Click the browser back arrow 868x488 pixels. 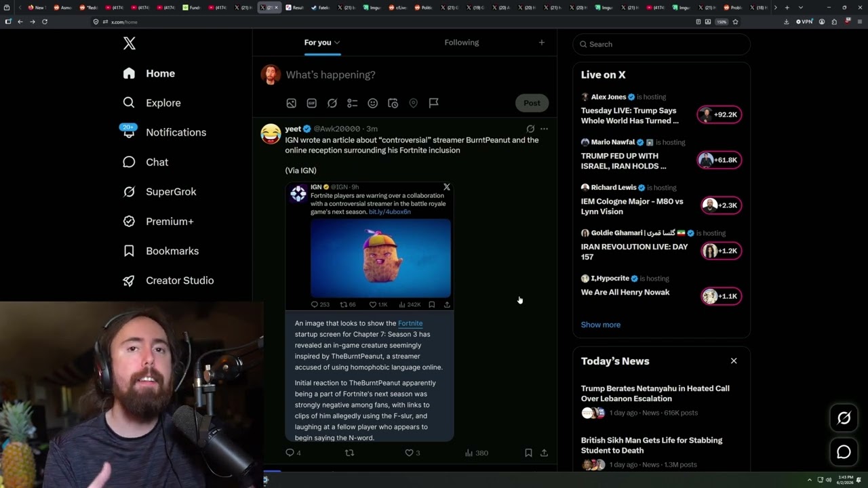[x=20, y=22]
